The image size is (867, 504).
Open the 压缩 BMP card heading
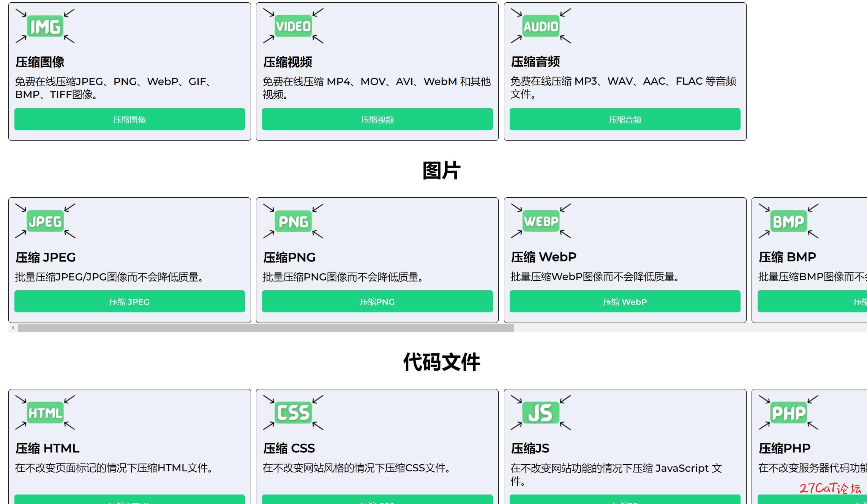[x=787, y=257]
